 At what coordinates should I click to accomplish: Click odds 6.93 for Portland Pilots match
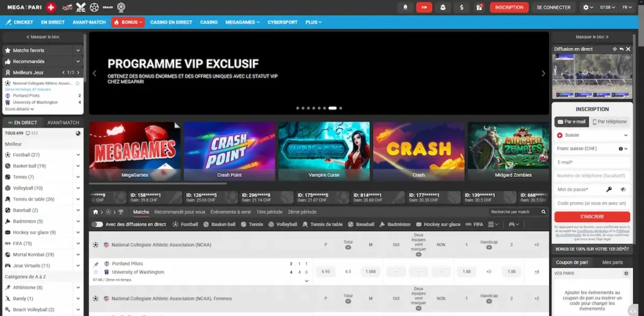click(x=326, y=271)
